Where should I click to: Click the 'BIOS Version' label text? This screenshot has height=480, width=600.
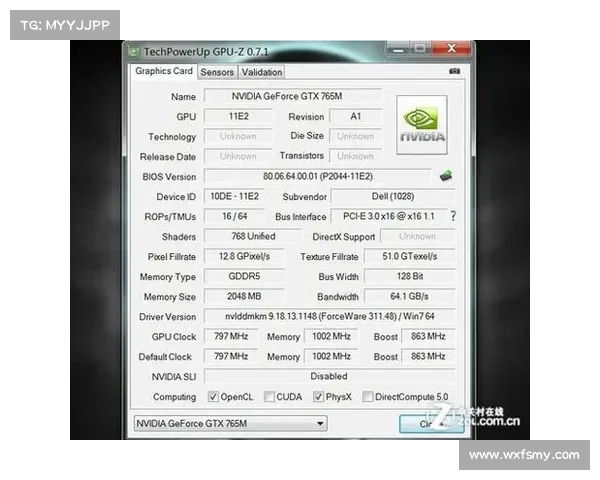pos(169,176)
